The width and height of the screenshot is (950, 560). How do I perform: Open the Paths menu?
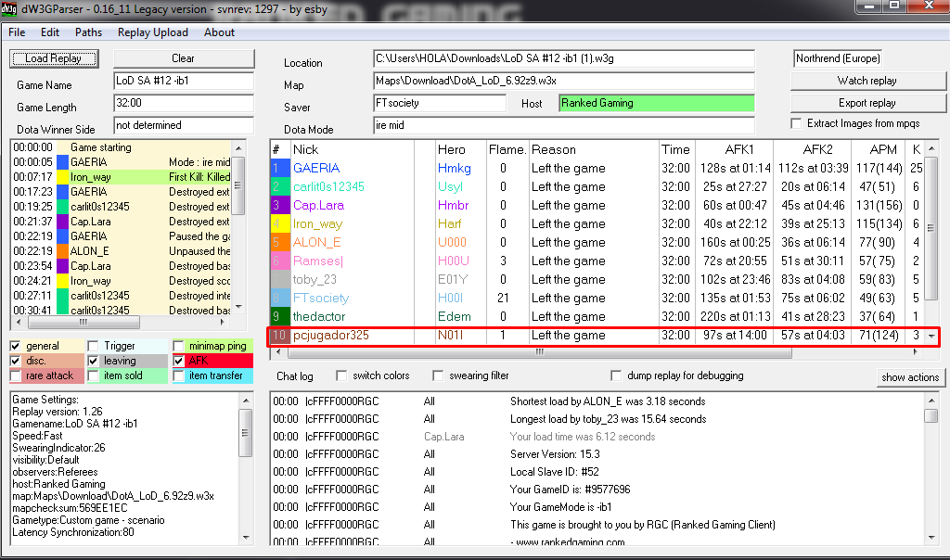coord(88,32)
